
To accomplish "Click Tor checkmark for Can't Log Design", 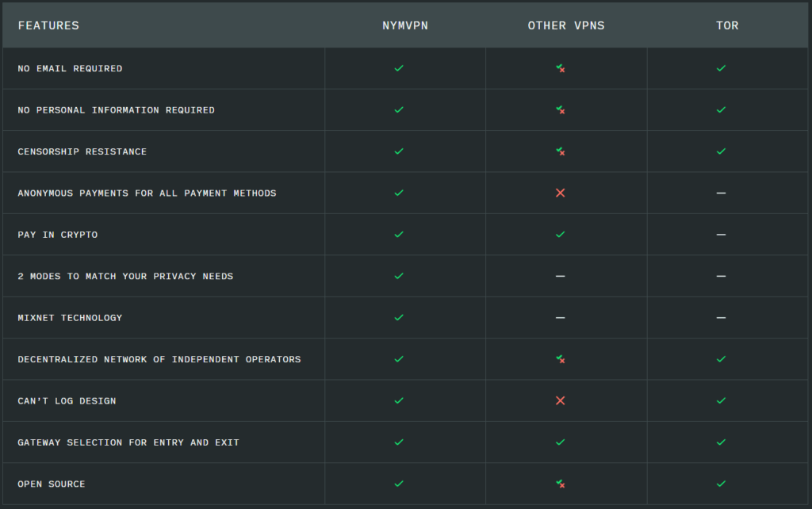I will click(721, 400).
